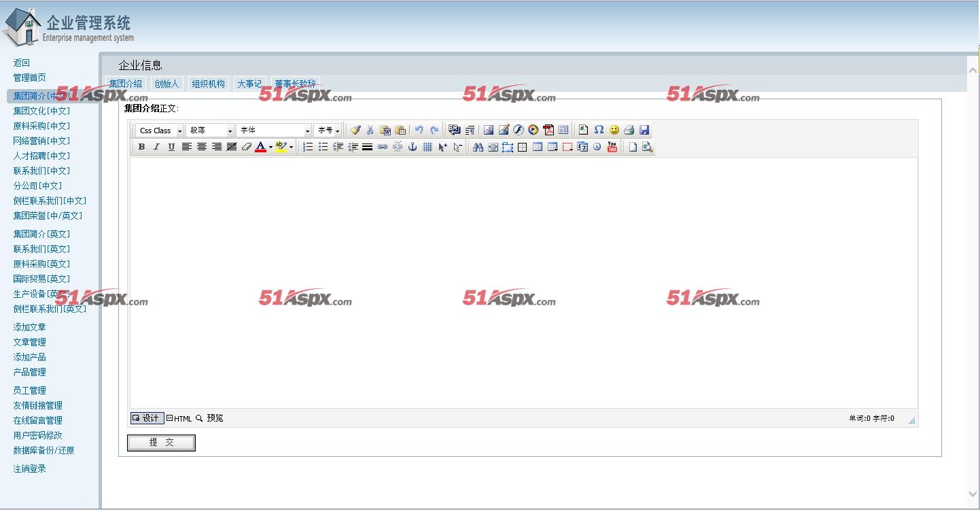This screenshot has height=510, width=980.
Task: Open the 段落 paragraph format dropdown
Action: click(210, 131)
